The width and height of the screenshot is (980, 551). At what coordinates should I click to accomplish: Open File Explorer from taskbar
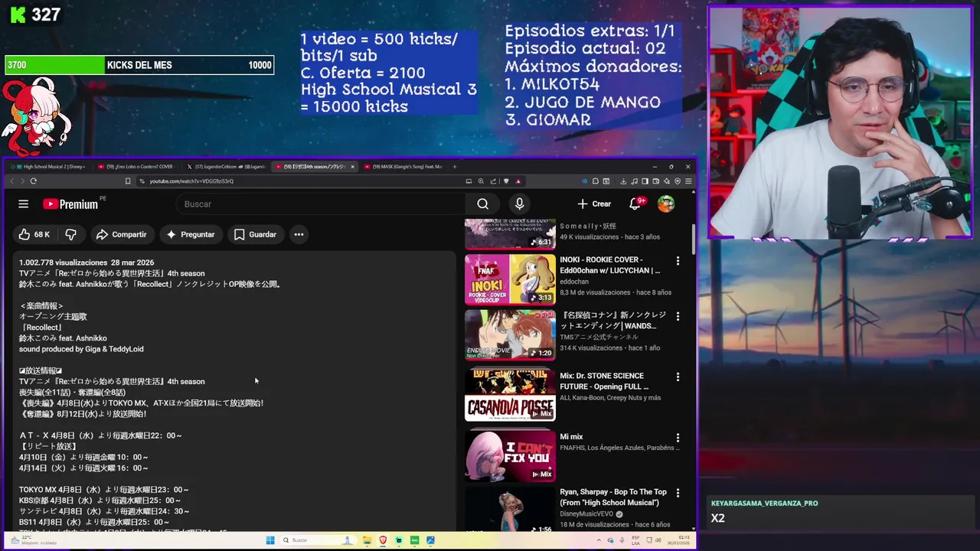point(367,540)
